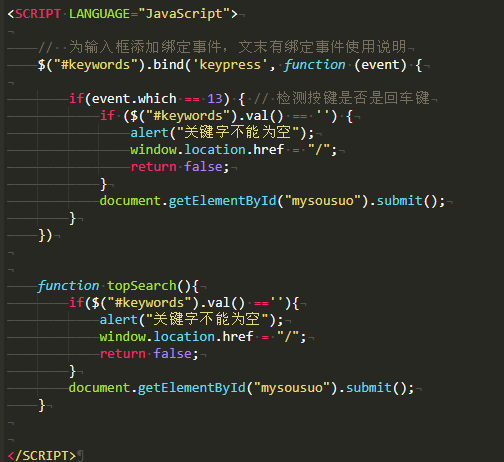Image resolution: width=504 pixels, height=462 pixels.
Task: Click the comment 为输入框添加绑定事件
Action: pyautogui.click(x=145, y=47)
